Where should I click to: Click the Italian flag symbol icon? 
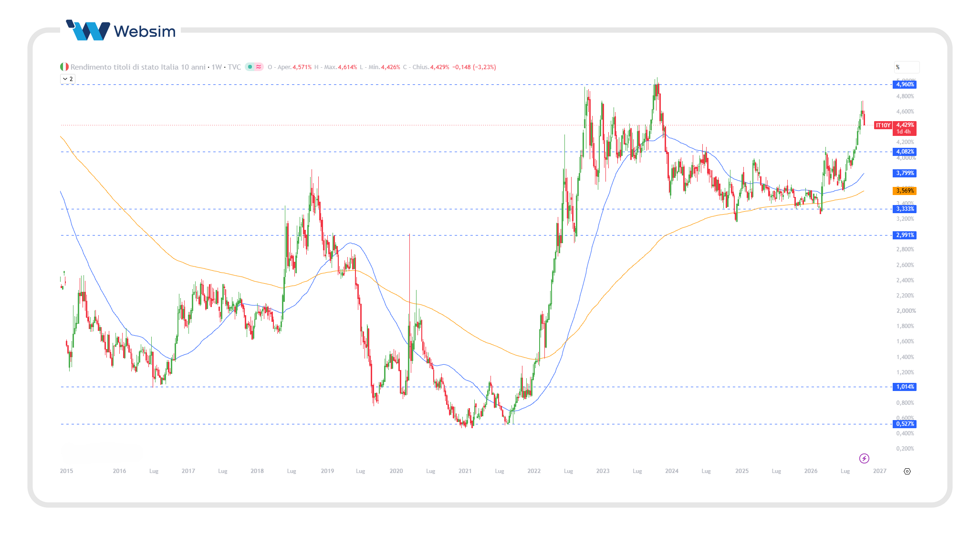point(64,67)
